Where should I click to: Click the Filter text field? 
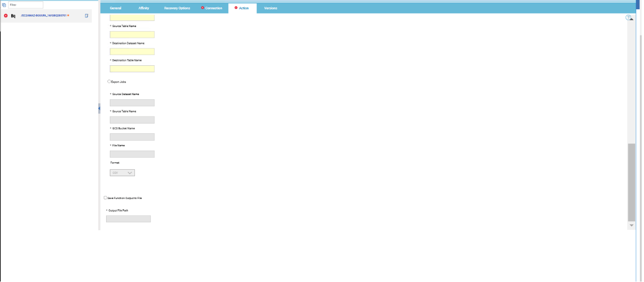[26, 5]
